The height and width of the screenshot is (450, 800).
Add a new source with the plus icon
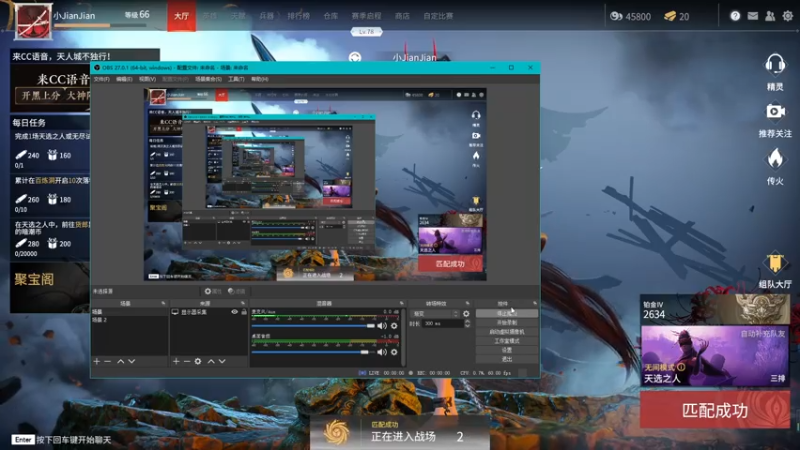pyautogui.click(x=176, y=361)
